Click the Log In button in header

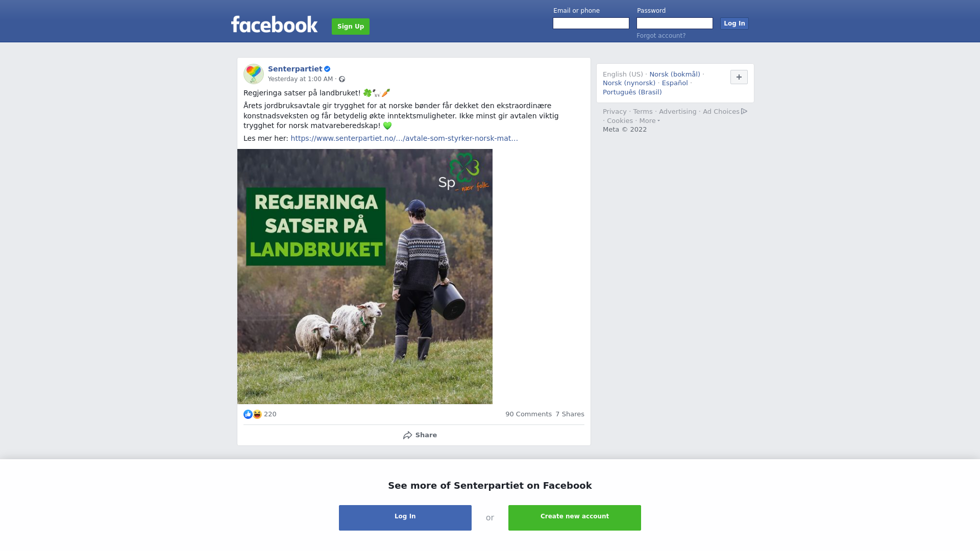pyautogui.click(x=734, y=23)
